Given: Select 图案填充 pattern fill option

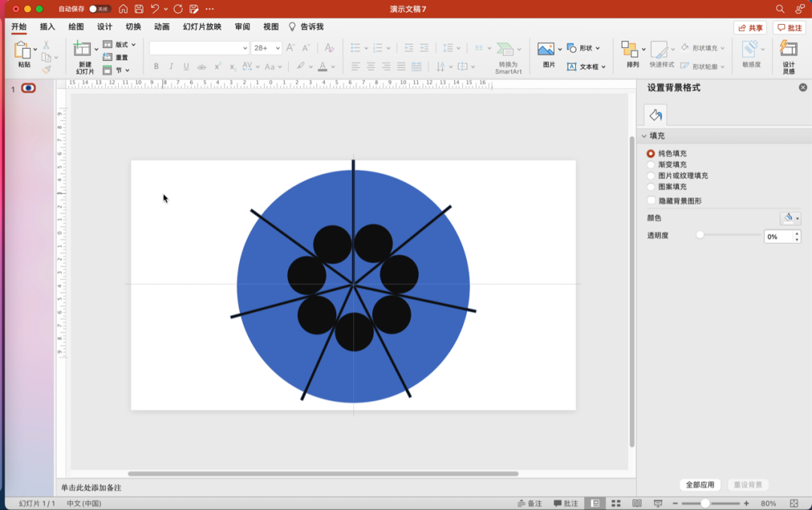Looking at the screenshot, I should tap(650, 187).
